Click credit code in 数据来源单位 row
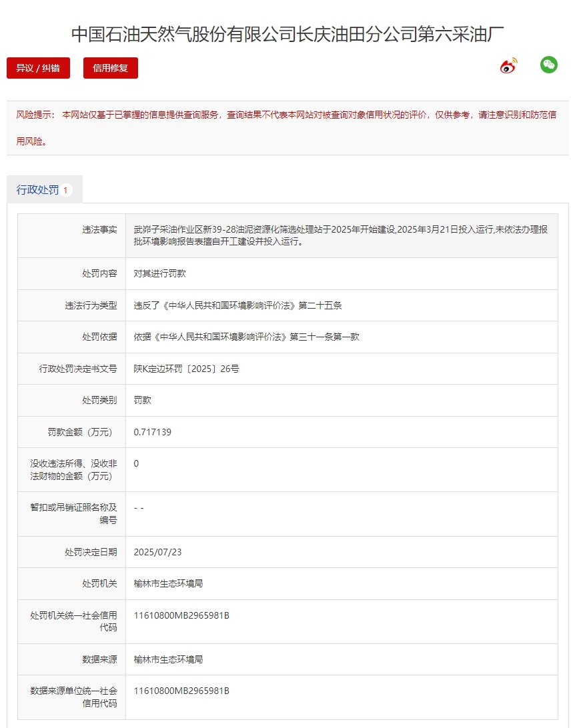Image resolution: width=575 pixels, height=728 pixels. (x=181, y=691)
